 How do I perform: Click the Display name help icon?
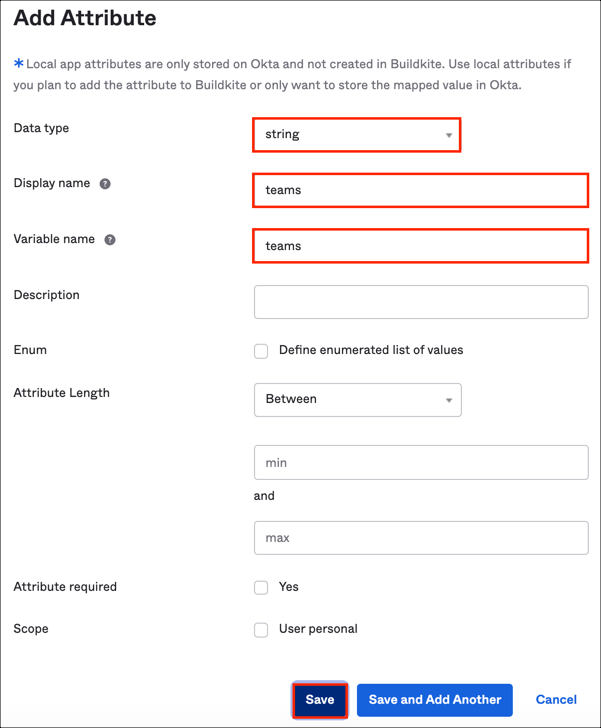point(105,184)
